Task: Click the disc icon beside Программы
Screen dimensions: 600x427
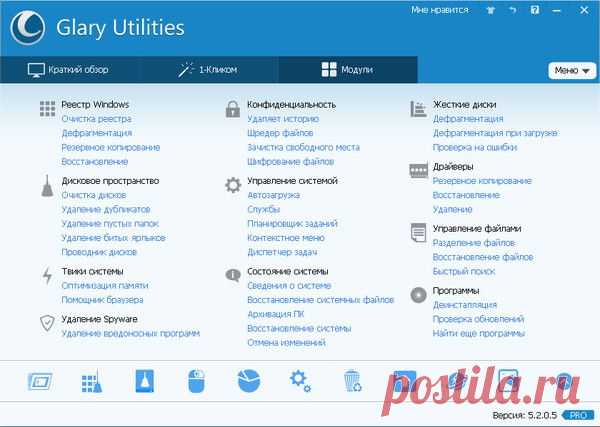Action: point(418,295)
